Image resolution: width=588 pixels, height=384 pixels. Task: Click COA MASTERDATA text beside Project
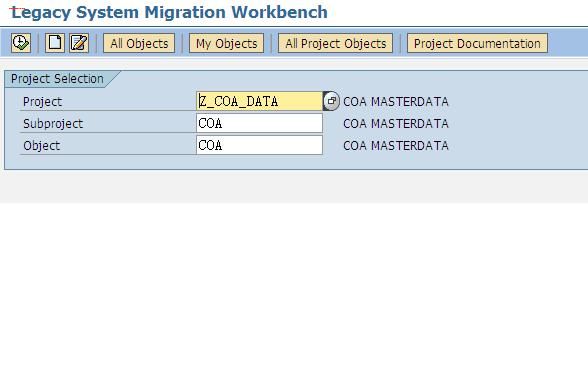[x=396, y=102]
